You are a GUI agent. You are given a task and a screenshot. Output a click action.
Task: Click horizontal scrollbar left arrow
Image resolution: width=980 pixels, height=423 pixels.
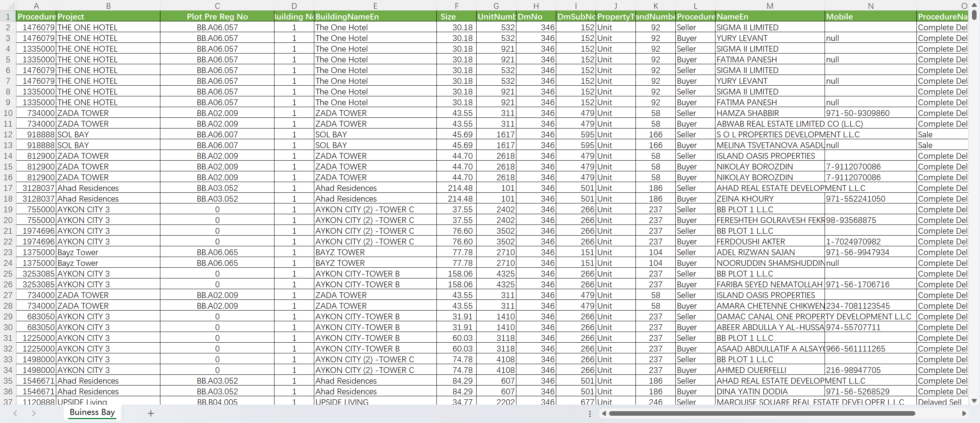[604, 413]
